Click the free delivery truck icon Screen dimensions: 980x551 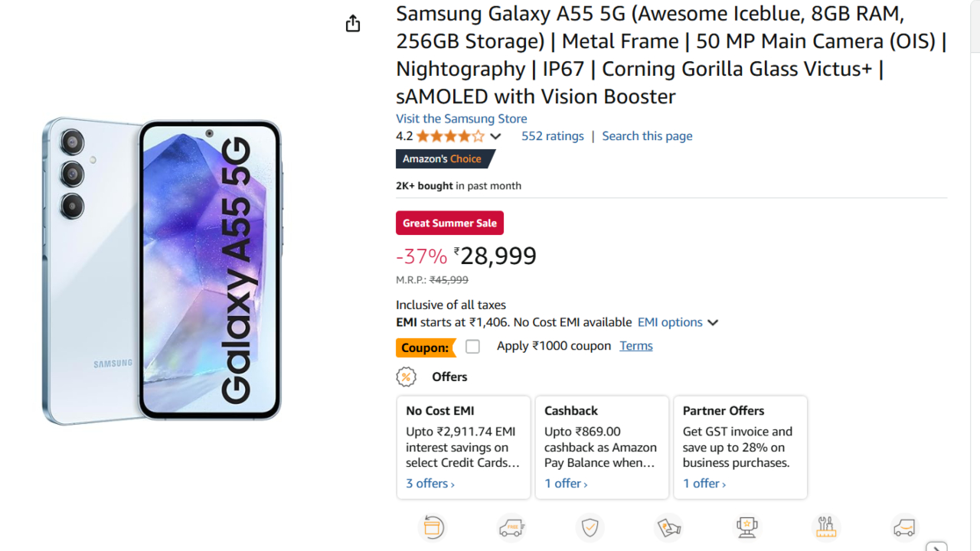(x=511, y=527)
